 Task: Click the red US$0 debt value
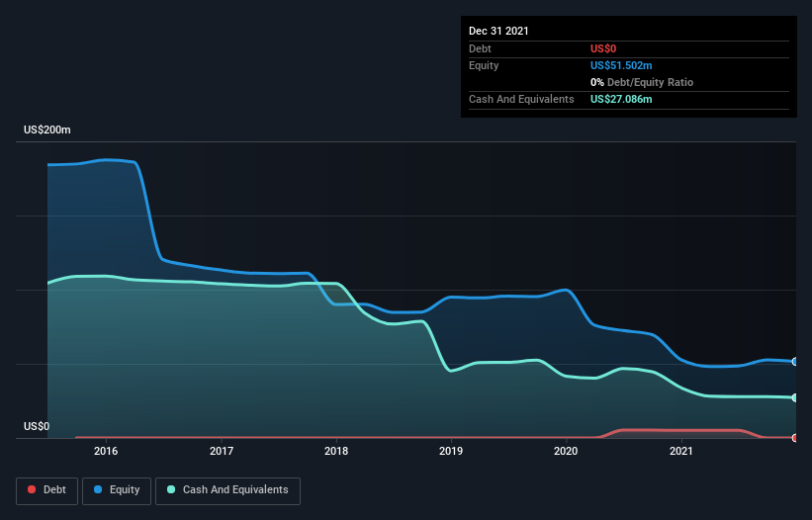tap(603, 48)
